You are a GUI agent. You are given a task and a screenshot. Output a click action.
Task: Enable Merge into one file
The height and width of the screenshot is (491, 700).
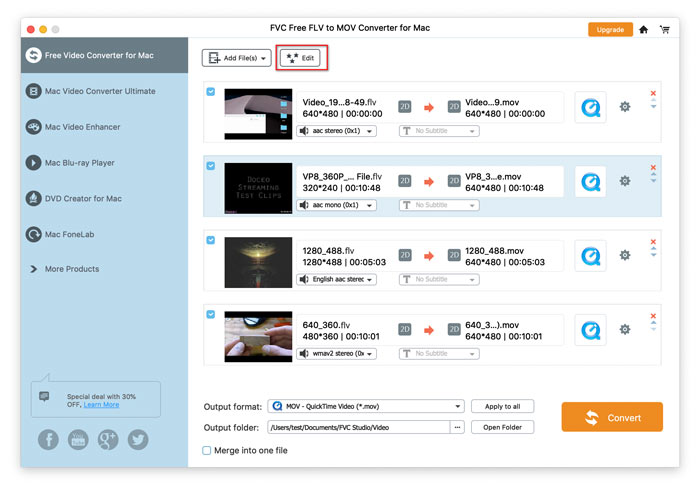click(x=207, y=450)
